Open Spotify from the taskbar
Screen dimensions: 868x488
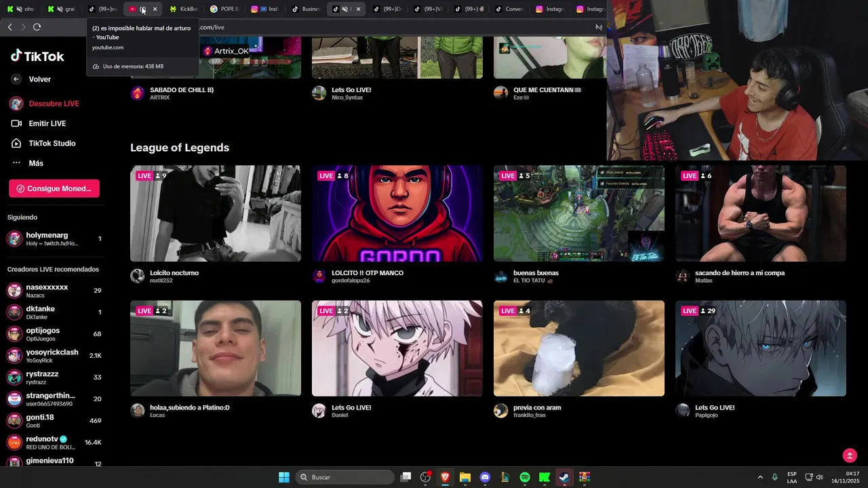525,477
